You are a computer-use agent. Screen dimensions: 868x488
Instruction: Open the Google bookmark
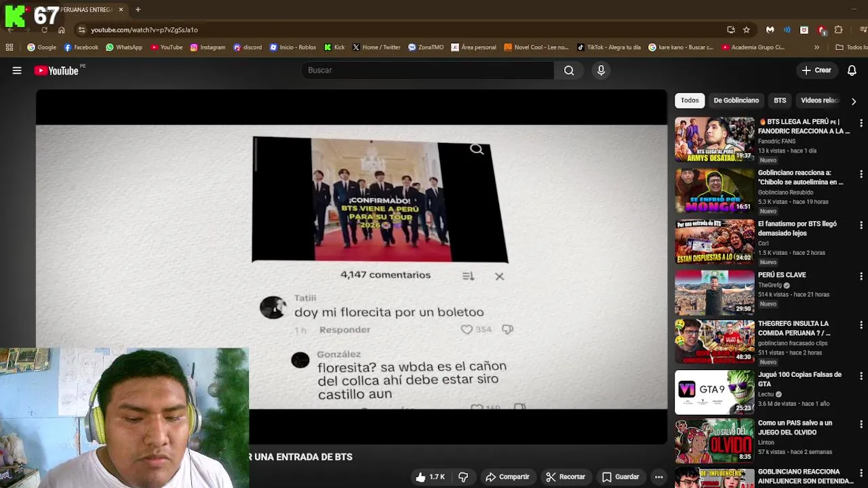point(42,47)
